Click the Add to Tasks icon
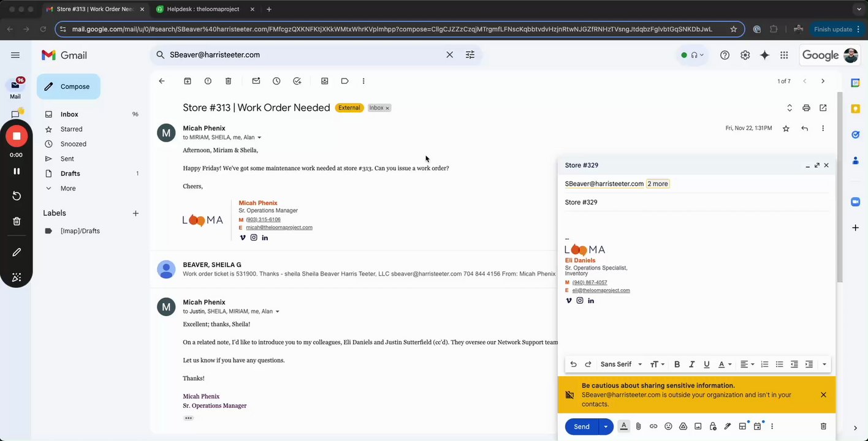Viewport: 868px width, 441px height. click(297, 81)
